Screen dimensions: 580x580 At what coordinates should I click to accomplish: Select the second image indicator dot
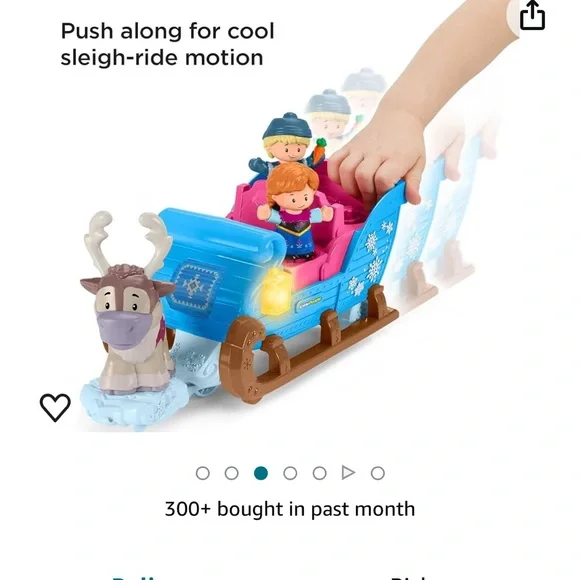pos(232,473)
